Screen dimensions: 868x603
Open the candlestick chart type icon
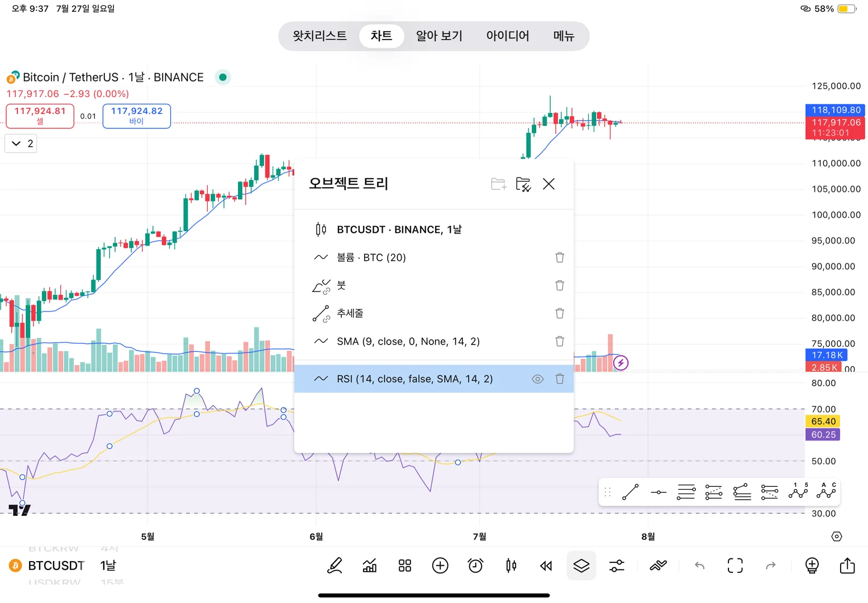tap(511, 566)
